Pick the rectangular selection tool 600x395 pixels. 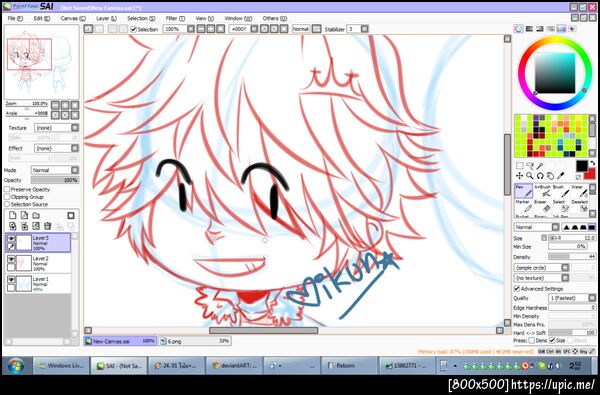coord(520,166)
